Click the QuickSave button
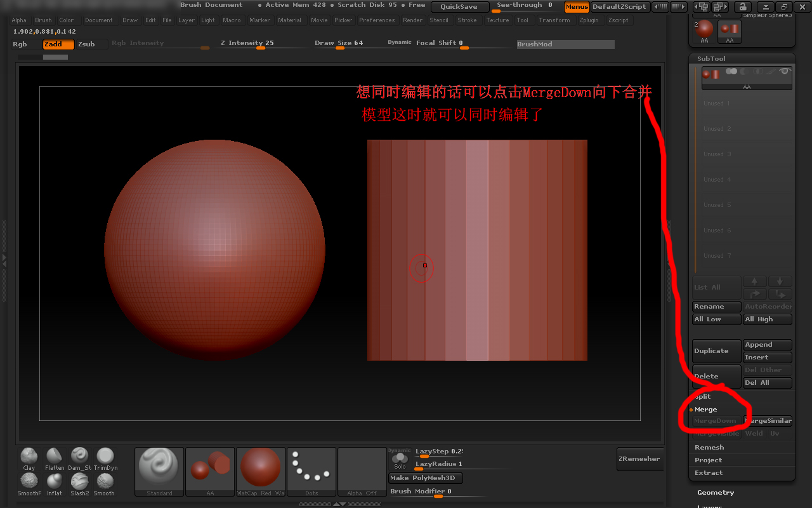 [459, 7]
